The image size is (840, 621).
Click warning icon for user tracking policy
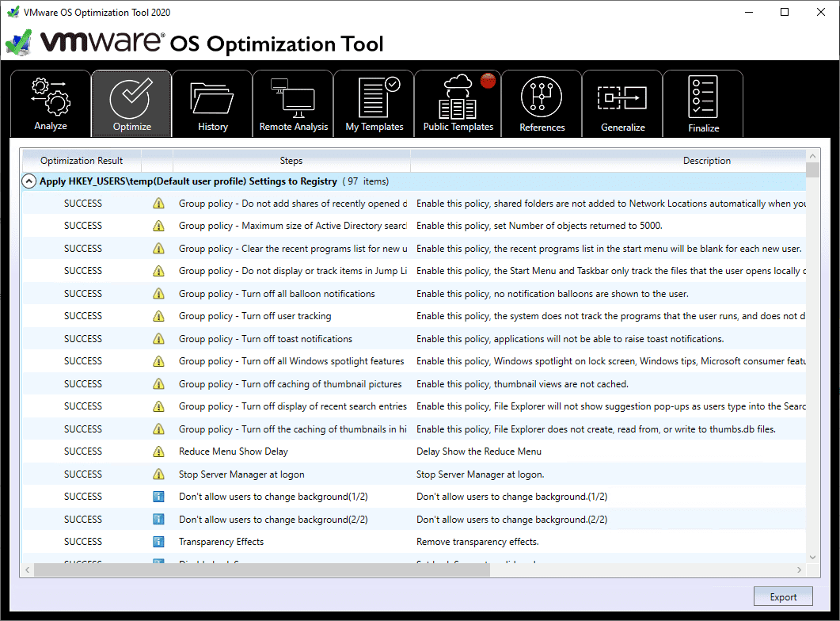pyautogui.click(x=158, y=316)
